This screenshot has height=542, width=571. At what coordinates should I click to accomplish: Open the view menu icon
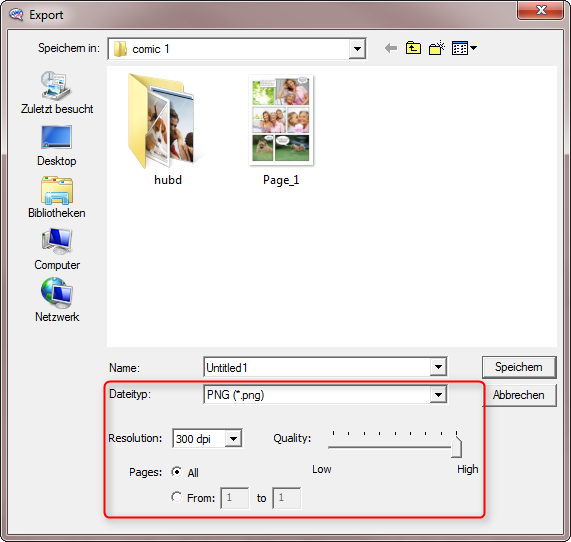pos(464,48)
